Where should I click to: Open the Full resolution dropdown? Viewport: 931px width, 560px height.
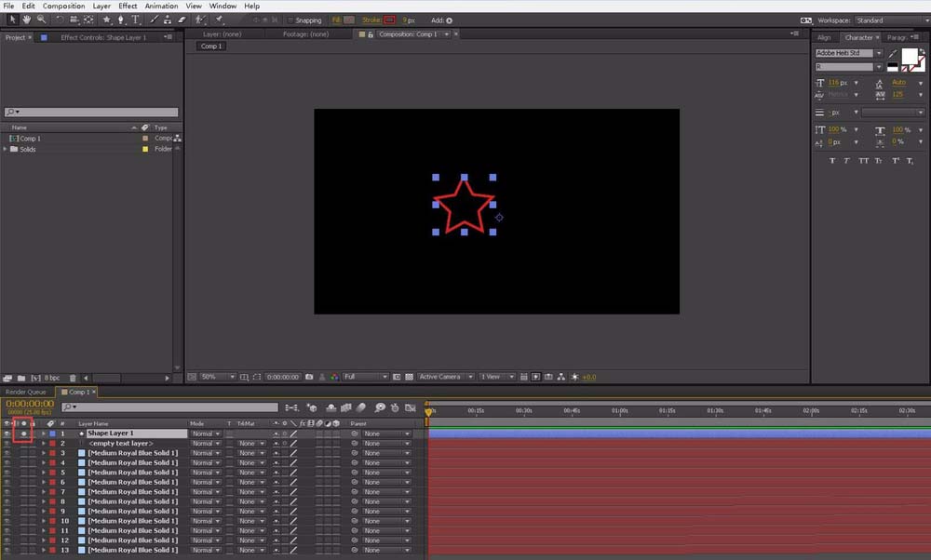pos(365,377)
